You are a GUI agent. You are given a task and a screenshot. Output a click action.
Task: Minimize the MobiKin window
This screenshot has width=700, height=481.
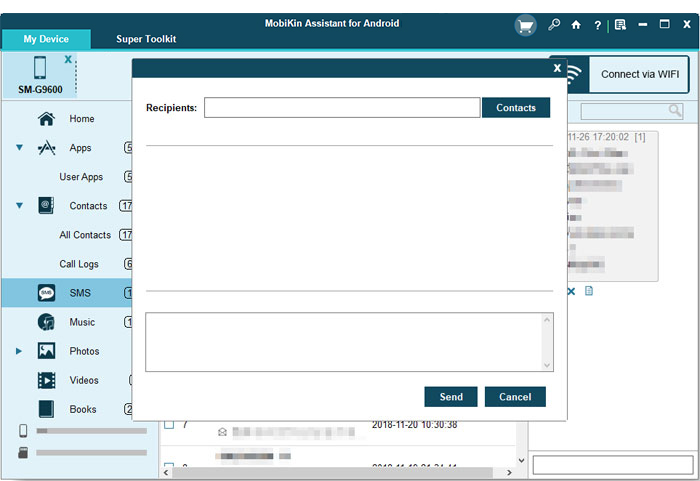[642, 25]
